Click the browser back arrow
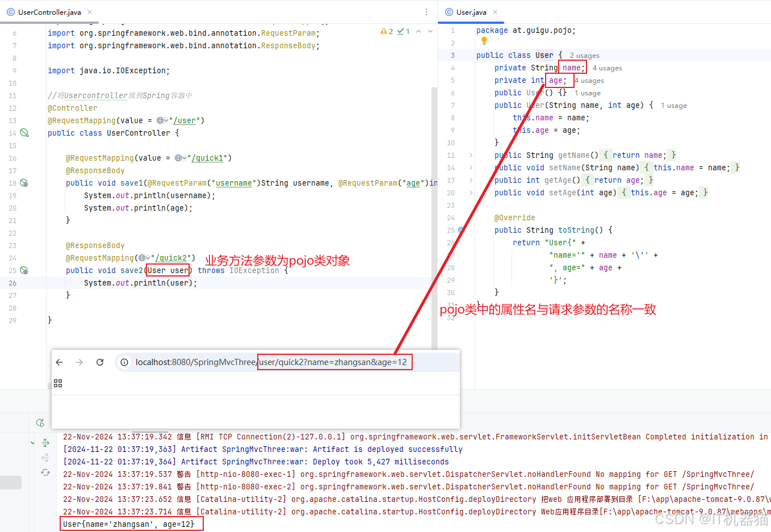The width and height of the screenshot is (771, 532). coord(60,362)
